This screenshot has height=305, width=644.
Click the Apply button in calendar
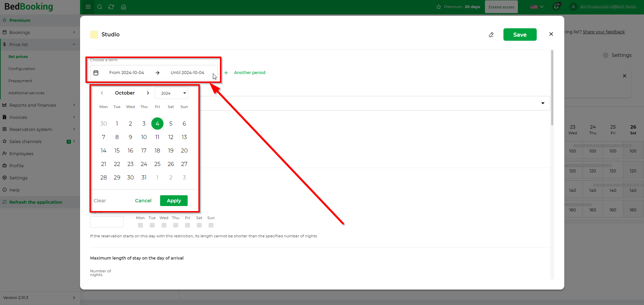pyautogui.click(x=174, y=201)
